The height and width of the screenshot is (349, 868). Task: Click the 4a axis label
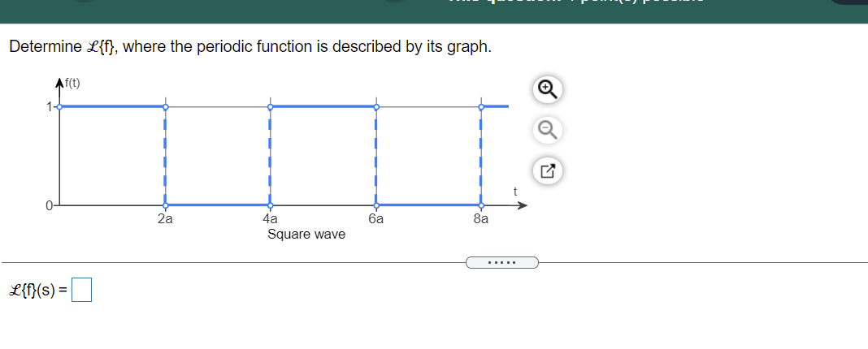[x=270, y=220]
